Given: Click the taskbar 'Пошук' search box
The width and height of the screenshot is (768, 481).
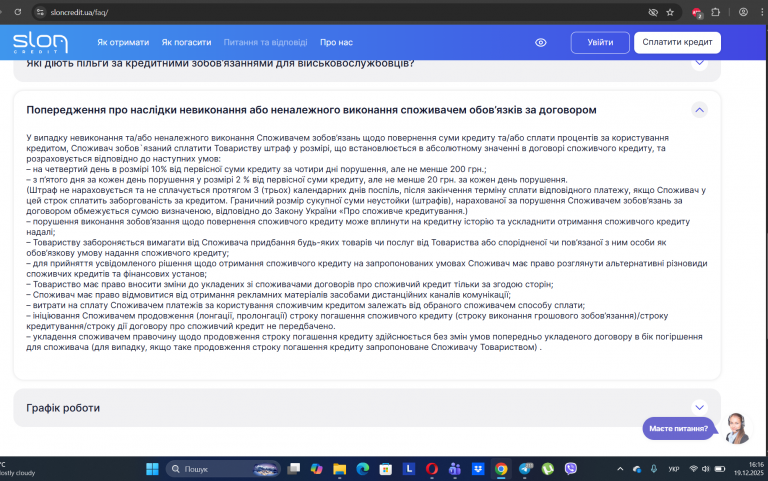Looking at the screenshot, I should (223, 469).
